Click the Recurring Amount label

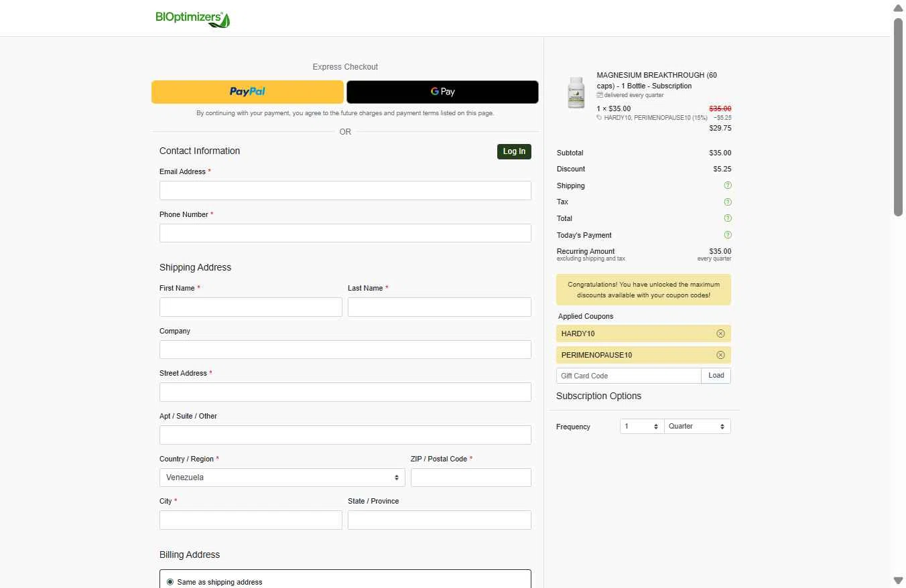pyautogui.click(x=586, y=251)
